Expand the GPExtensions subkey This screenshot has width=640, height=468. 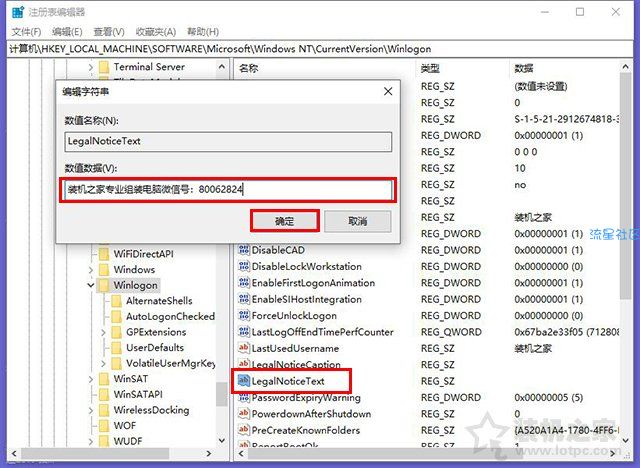point(103,332)
